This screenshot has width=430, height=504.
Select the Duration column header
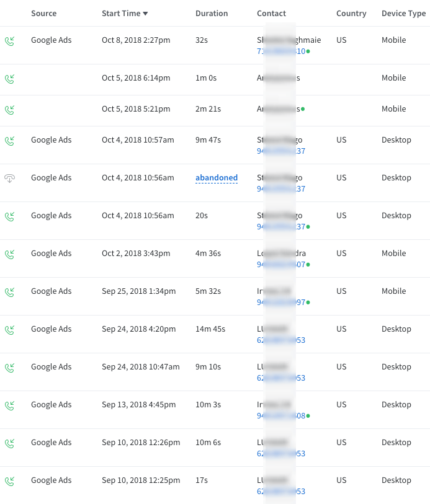[212, 14]
